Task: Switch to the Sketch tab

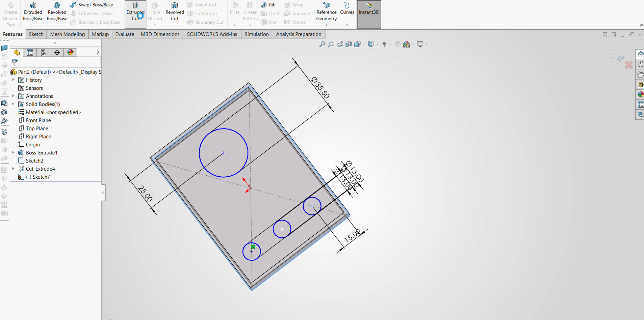Action: [36, 34]
